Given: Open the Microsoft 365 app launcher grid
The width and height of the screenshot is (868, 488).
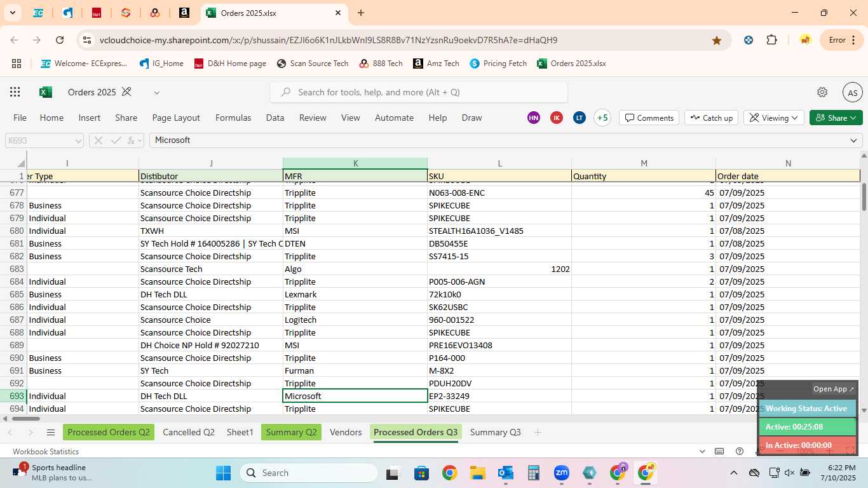Looking at the screenshot, I should (x=15, y=92).
